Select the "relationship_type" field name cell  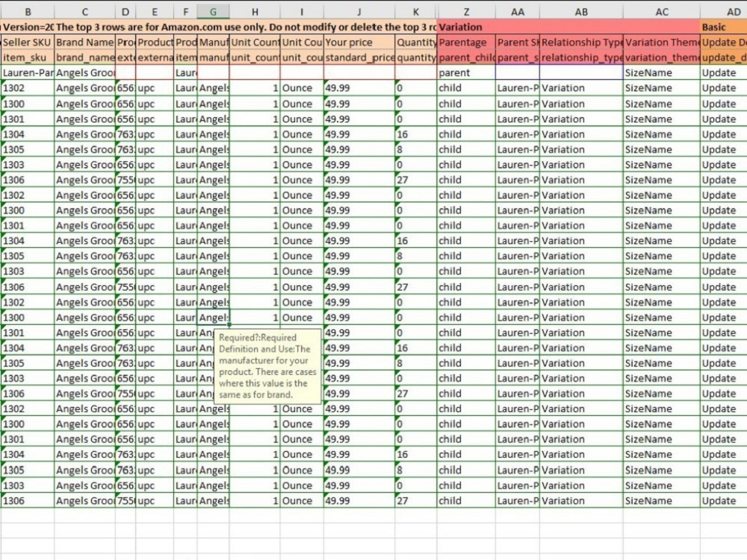[x=581, y=57]
